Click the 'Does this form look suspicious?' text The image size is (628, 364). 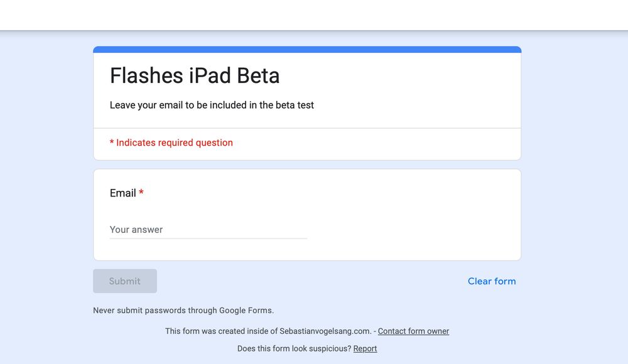tap(294, 348)
